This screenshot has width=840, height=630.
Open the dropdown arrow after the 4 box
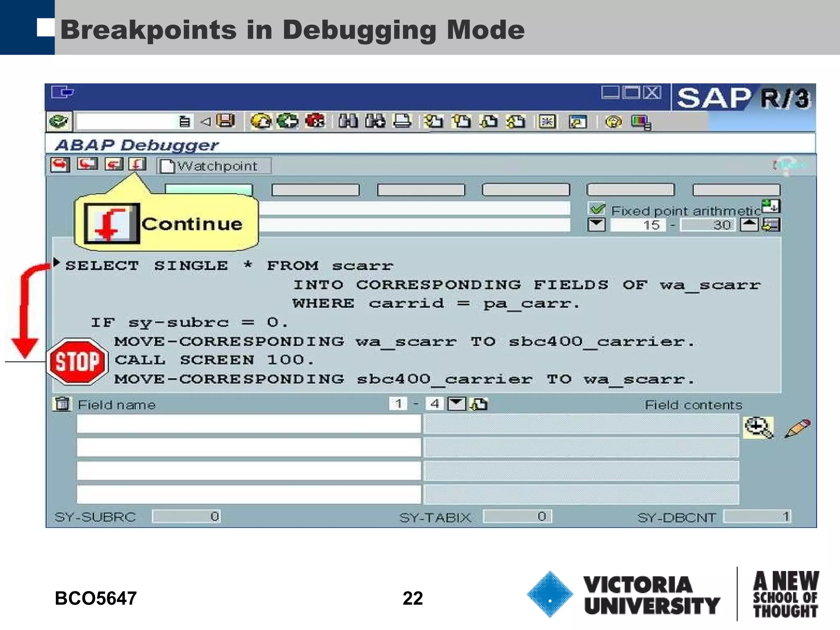(x=457, y=404)
